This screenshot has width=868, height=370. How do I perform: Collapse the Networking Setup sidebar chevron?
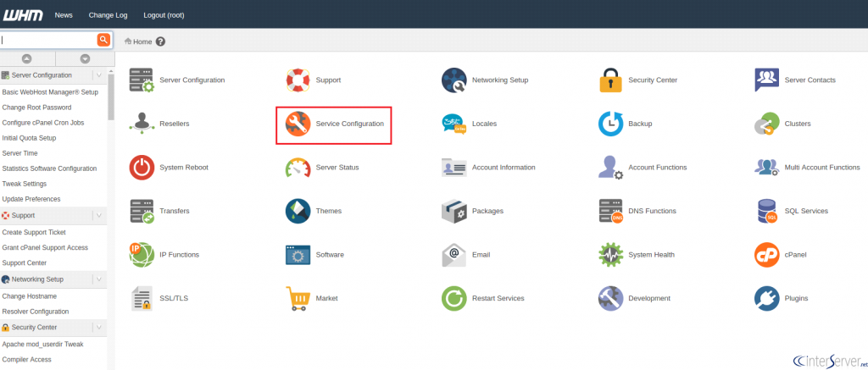(98, 279)
